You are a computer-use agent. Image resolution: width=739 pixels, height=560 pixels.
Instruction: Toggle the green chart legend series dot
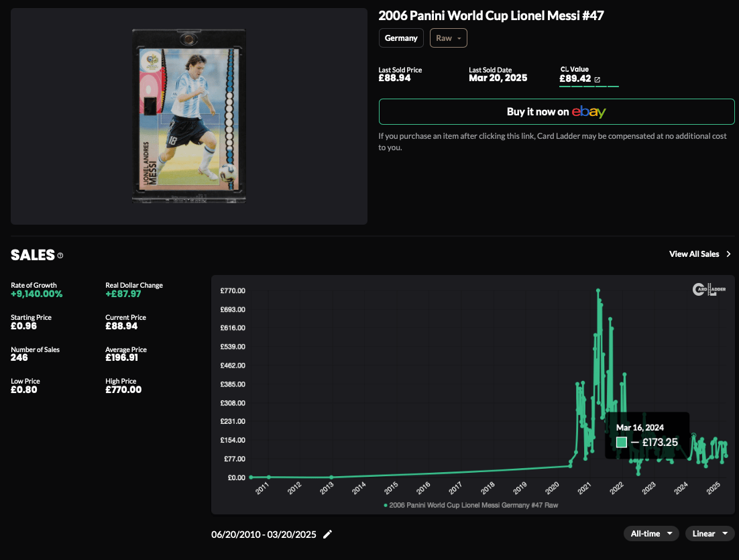[x=386, y=505]
